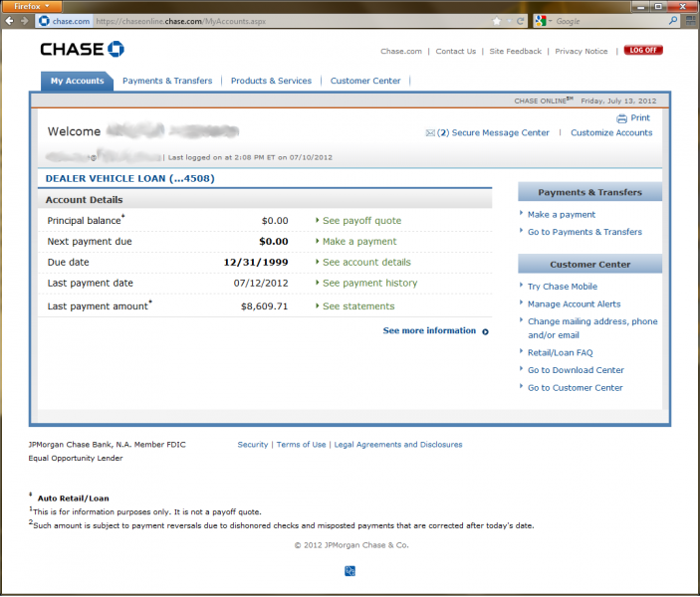Open the Payments & Transfers tab
700x597 pixels.
[x=167, y=81]
